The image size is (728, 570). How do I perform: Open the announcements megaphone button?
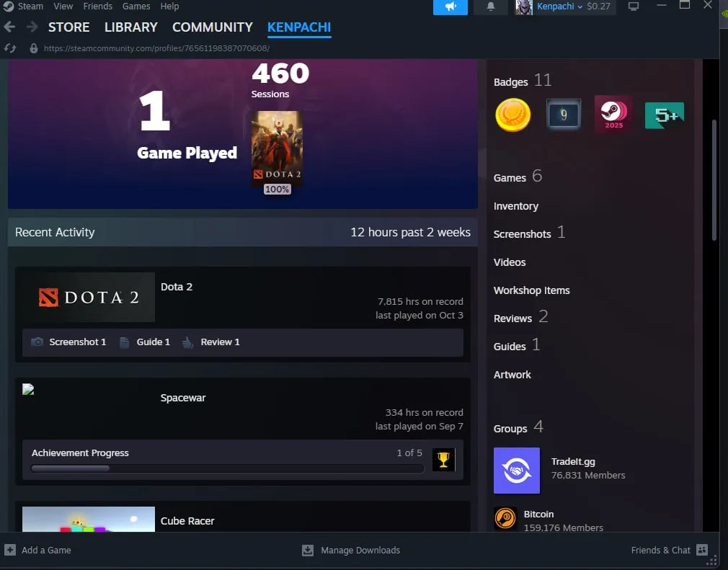coord(450,6)
